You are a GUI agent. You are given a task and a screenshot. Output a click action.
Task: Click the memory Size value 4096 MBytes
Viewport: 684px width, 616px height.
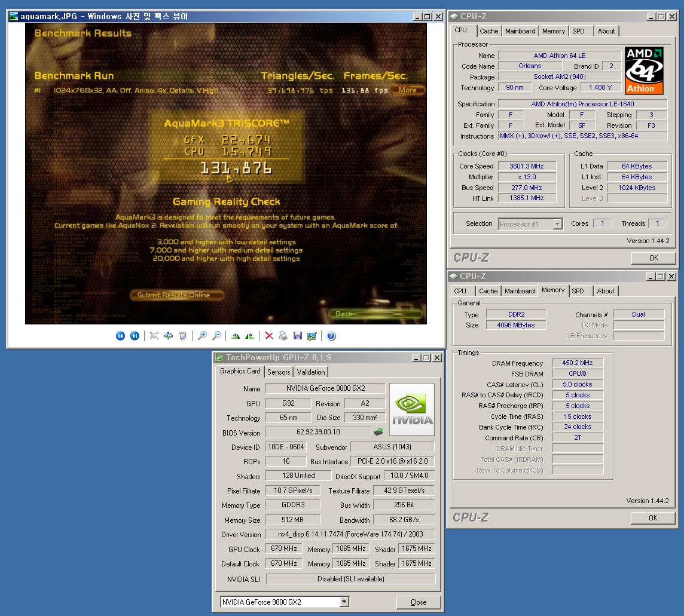[516, 325]
